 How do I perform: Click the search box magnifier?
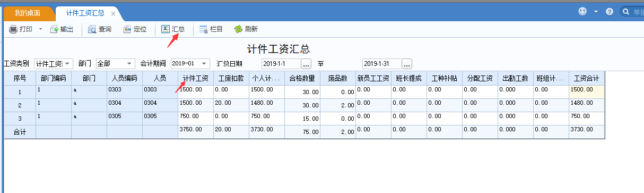[626, 11]
